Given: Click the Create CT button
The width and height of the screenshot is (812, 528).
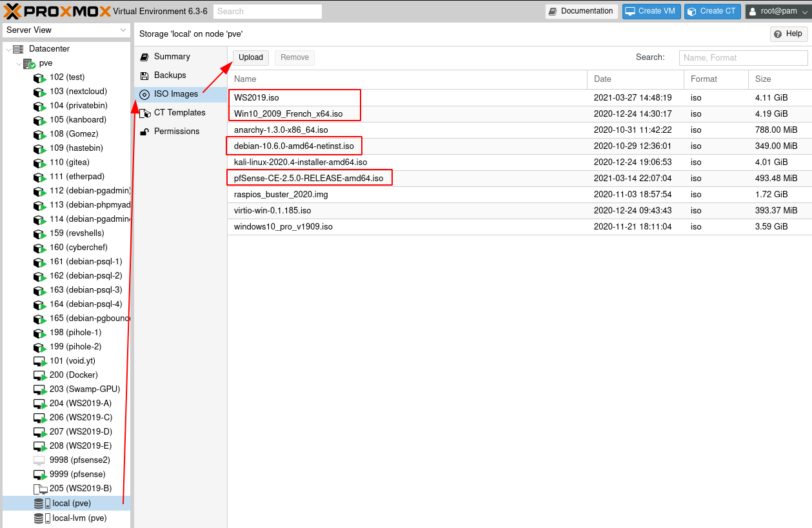Looking at the screenshot, I should (x=712, y=11).
